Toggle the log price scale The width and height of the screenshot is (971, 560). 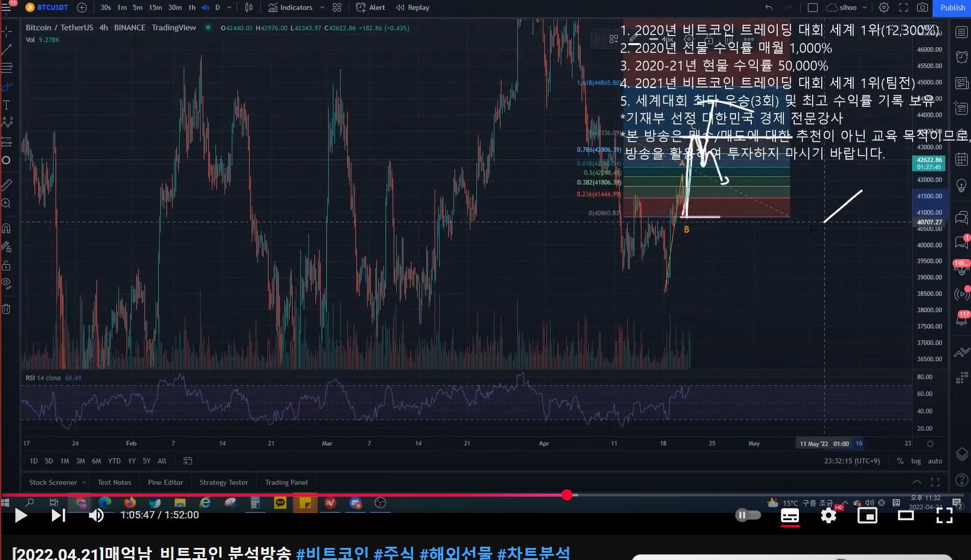point(916,461)
